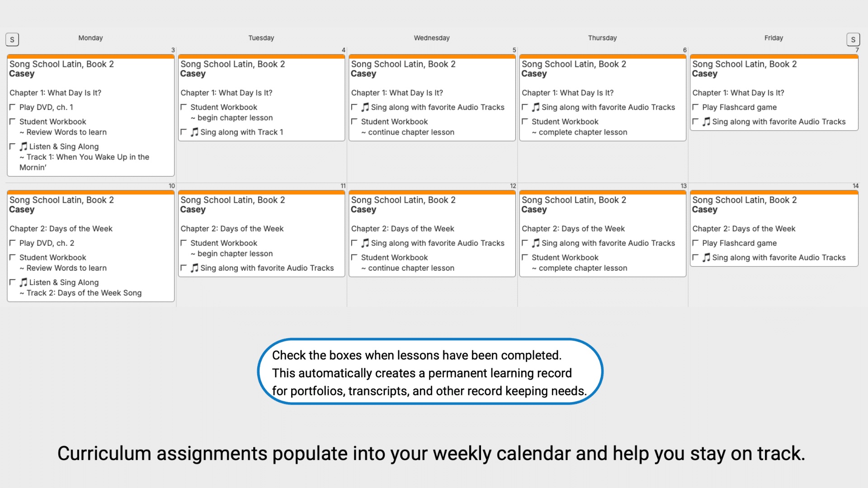
Task: Click music note on Monday 10 Listen & Sing Along
Action: click(24, 282)
